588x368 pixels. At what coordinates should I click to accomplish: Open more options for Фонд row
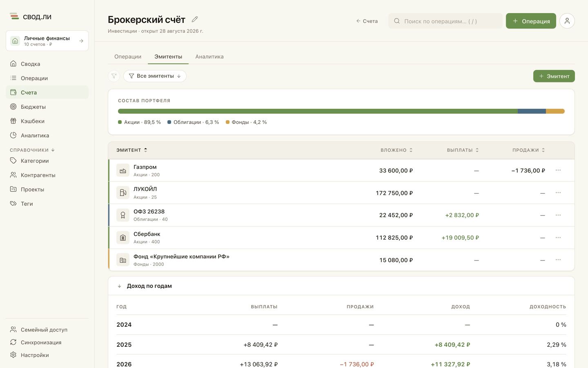click(558, 260)
